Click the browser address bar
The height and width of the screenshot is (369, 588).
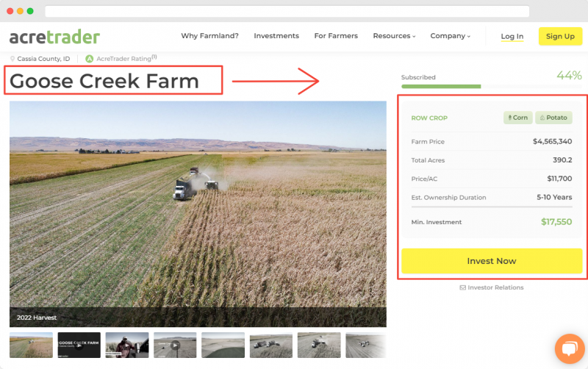coord(287,11)
